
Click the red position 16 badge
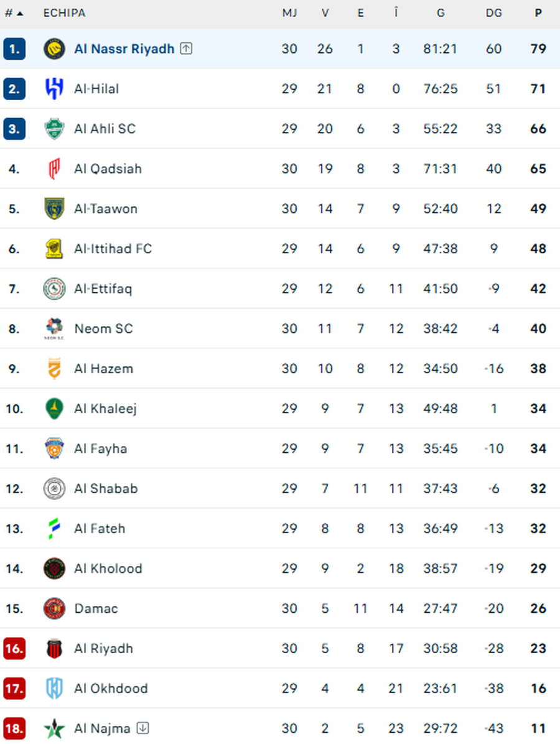pos(14,648)
